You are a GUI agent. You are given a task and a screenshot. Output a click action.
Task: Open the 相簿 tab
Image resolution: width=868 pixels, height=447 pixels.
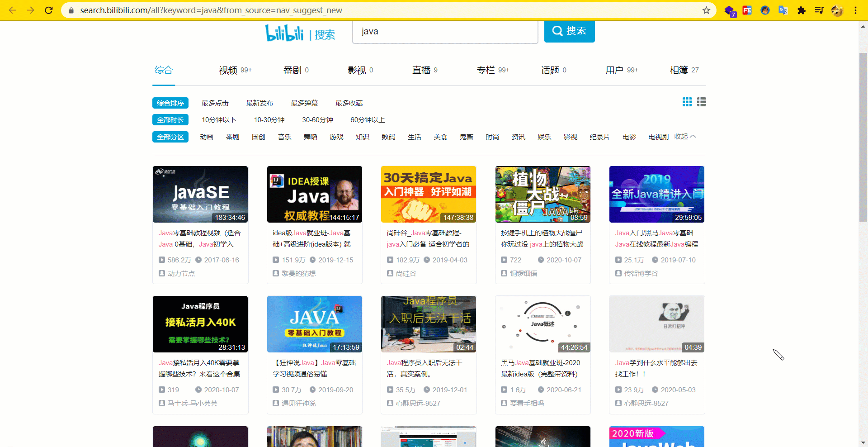tap(684, 70)
